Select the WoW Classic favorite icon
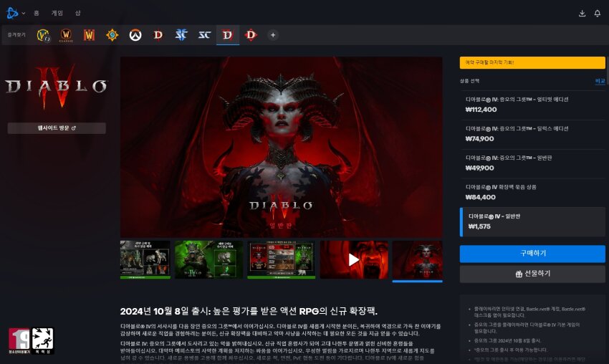This screenshot has height=364, width=609. [x=66, y=35]
